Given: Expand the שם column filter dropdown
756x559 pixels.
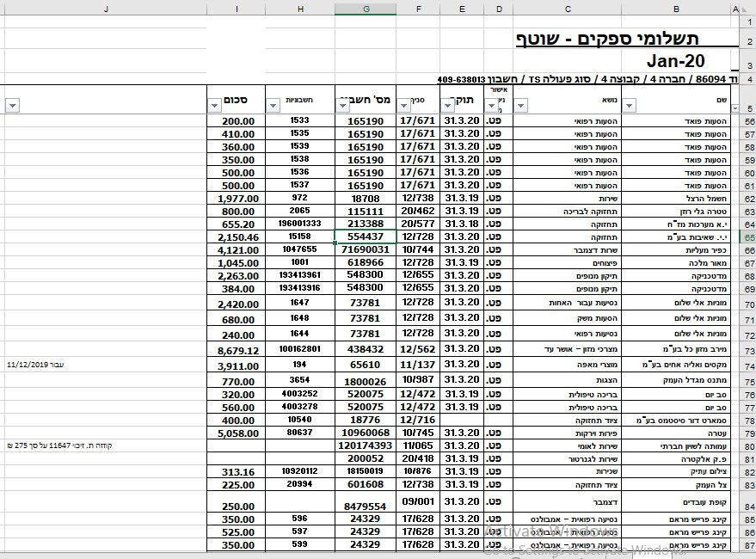Looking at the screenshot, I should (629, 106).
